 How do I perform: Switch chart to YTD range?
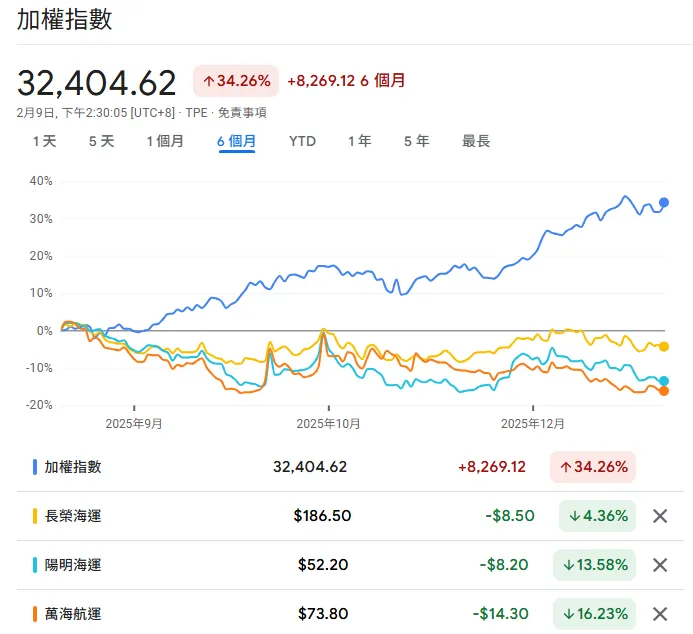pyautogui.click(x=302, y=141)
